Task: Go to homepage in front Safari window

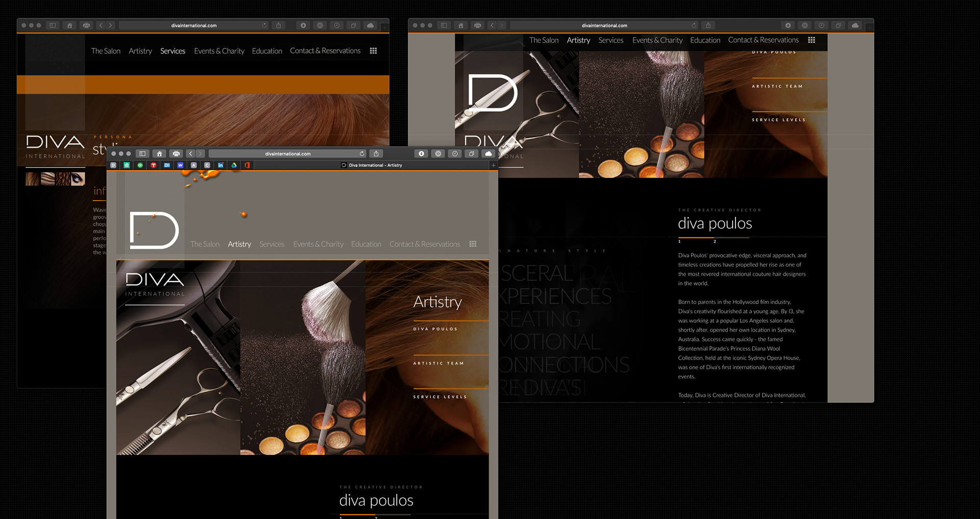Action: click(159, 154)
